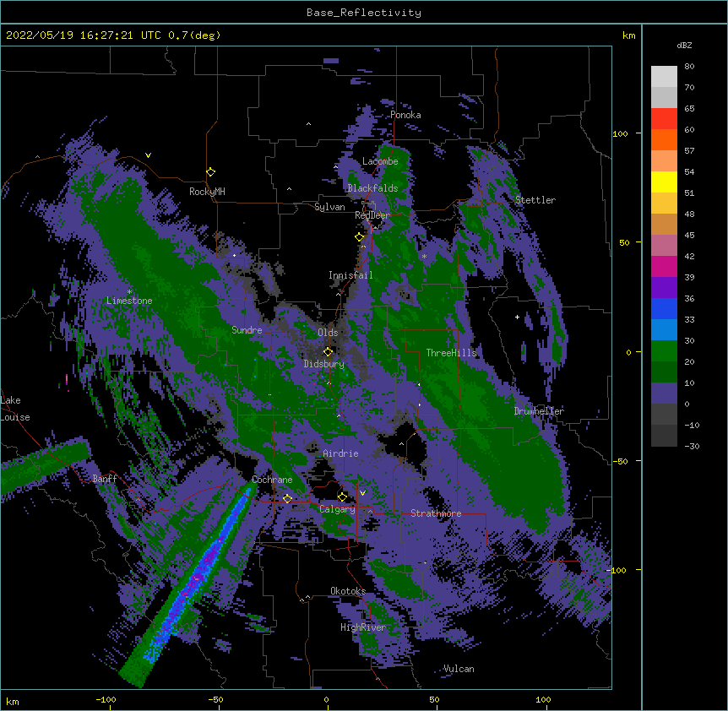Click the RedDeer label
The image size is (728, 711).
[372, 215]
